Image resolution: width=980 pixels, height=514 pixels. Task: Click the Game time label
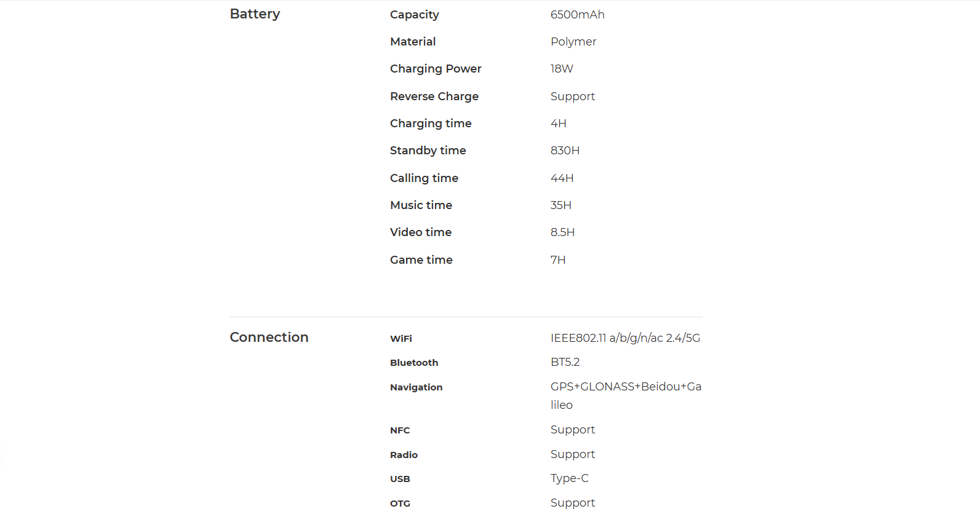[x=421, y=260]
